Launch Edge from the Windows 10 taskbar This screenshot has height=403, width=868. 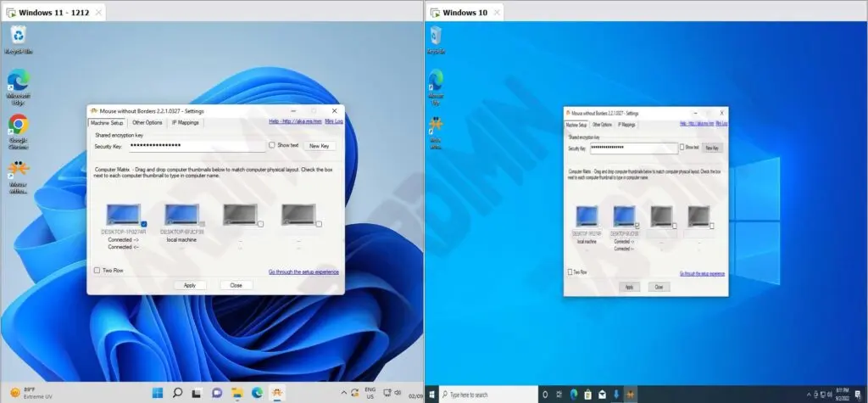pyautogui.click(x=574, y=395)
